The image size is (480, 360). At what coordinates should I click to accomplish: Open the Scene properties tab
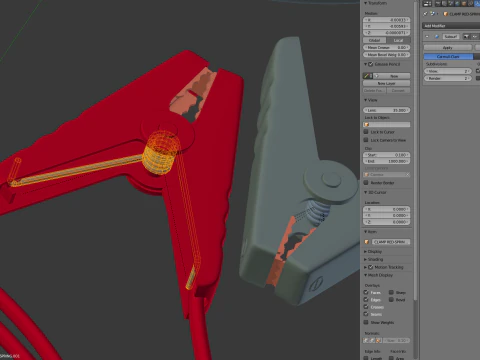(x=451, y=4)
